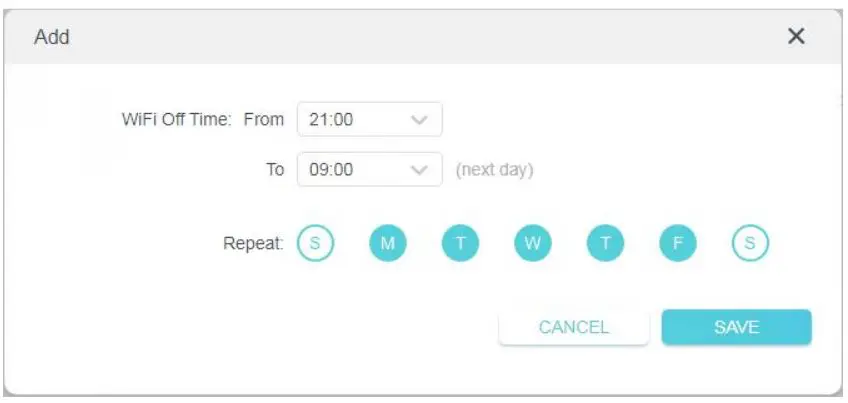Toggle Thursday repeat day circle
The width and height of the screenshot is (848, 403).
pyautogui.click(x=605, y=243)
